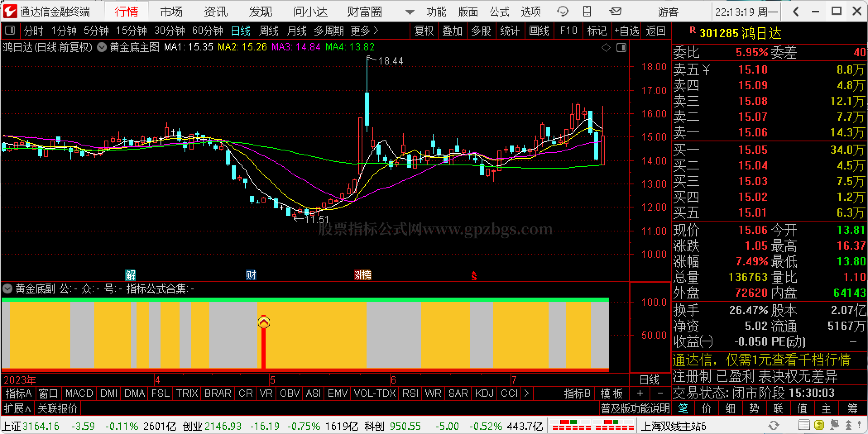The image size is (868, 434).
Task: Select KDJ indicator tab
Action: 484,393
